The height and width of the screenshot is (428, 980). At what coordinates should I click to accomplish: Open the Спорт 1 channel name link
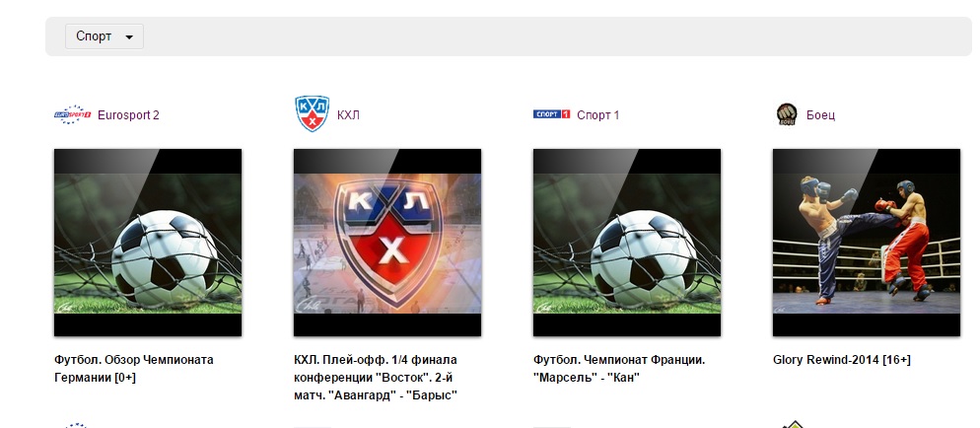point(598,115)
